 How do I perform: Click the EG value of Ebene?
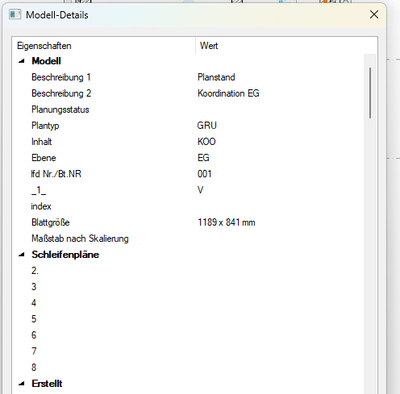click(x=203, y=158)
